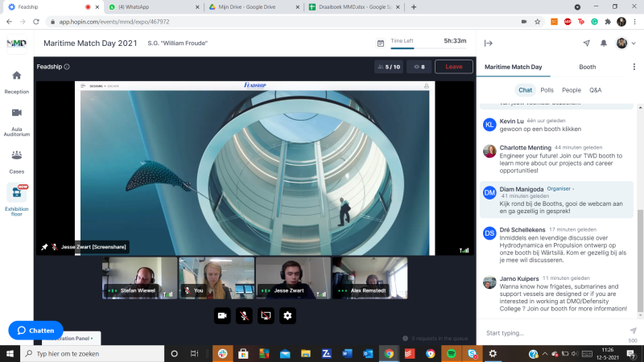Open Word from the taskbar
The width and height of the screenshot is (644, 362).
tap(347, 353)
